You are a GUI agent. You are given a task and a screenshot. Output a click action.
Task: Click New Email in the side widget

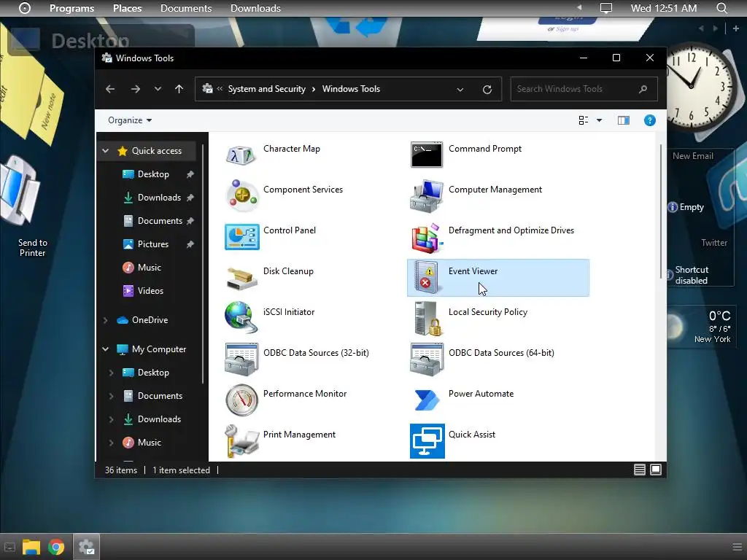click(x=693, y=156)
